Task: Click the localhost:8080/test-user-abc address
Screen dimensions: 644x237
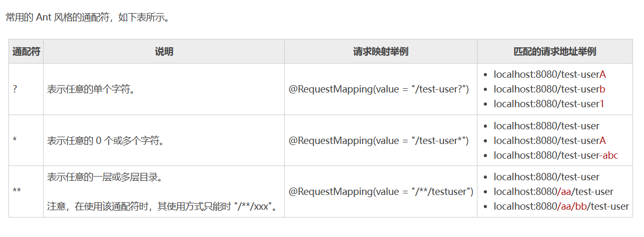Action: pos(556,155)
